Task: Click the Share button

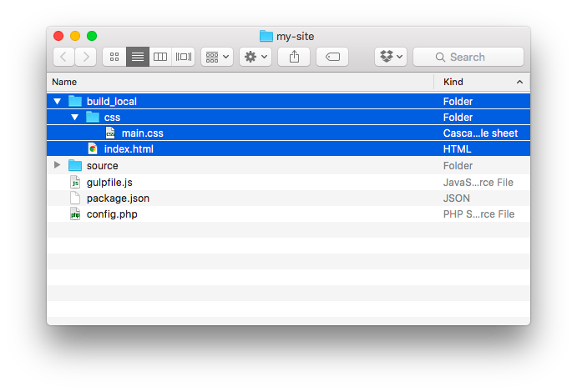Action: click(294, 57)
